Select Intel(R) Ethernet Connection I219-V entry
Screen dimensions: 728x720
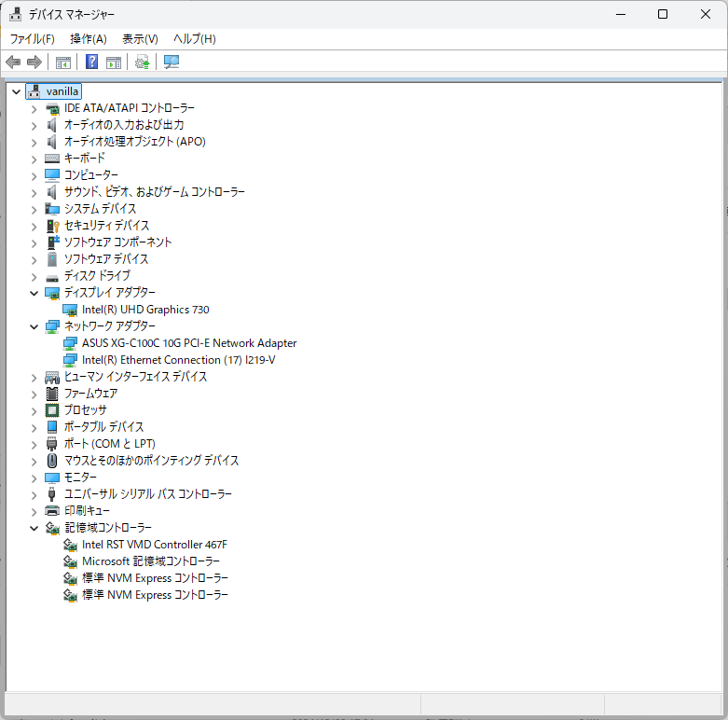178,360
